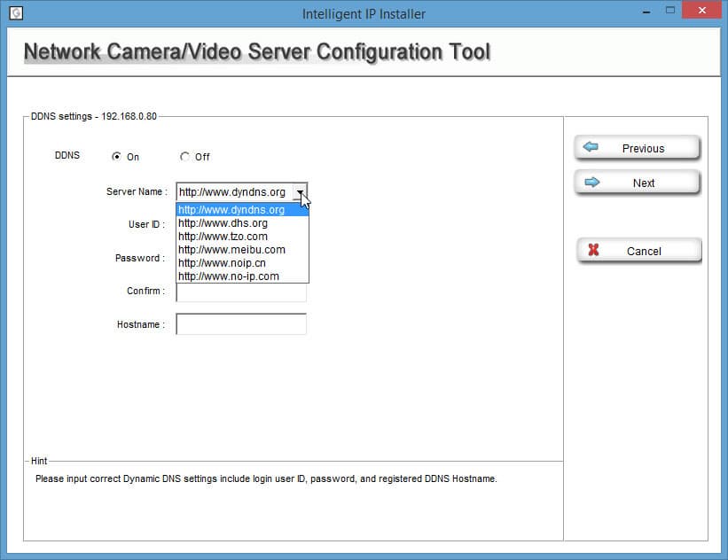Click the red X icon on Cancel
The height and width of the screenshot is (560, 728).
[593, 250]
